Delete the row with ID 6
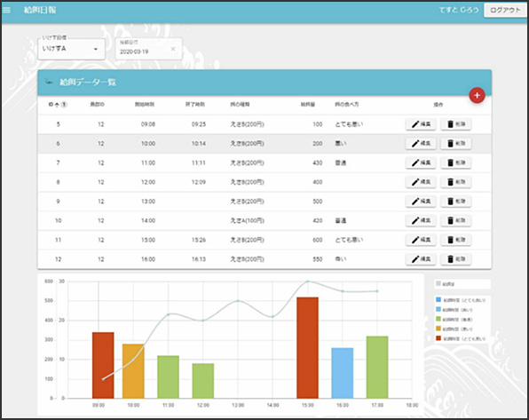The image size is (529, 420). point(455,144)
